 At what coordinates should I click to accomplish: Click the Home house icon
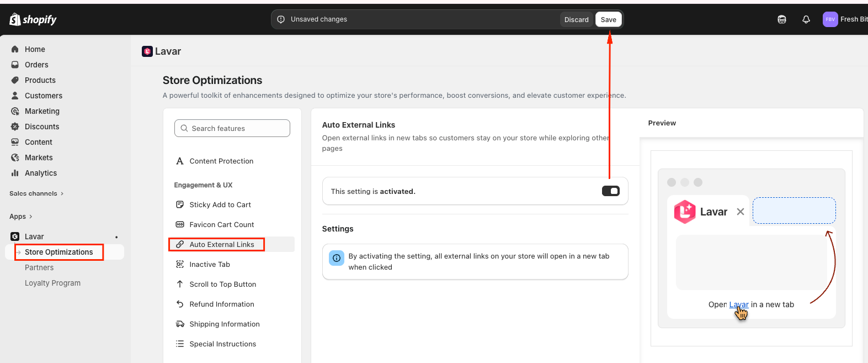pos(15,49)
